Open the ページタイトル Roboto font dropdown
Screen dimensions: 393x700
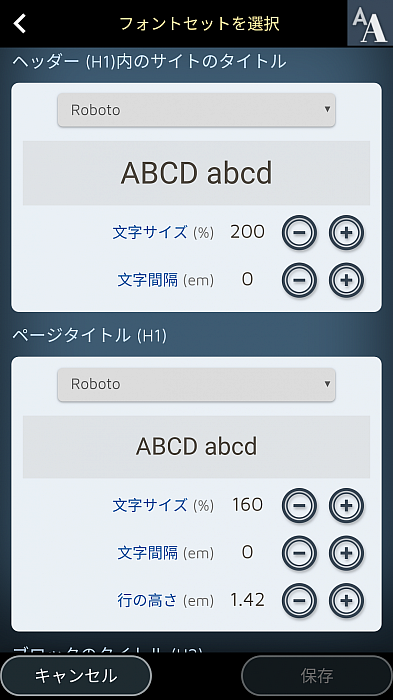point(196,384)
